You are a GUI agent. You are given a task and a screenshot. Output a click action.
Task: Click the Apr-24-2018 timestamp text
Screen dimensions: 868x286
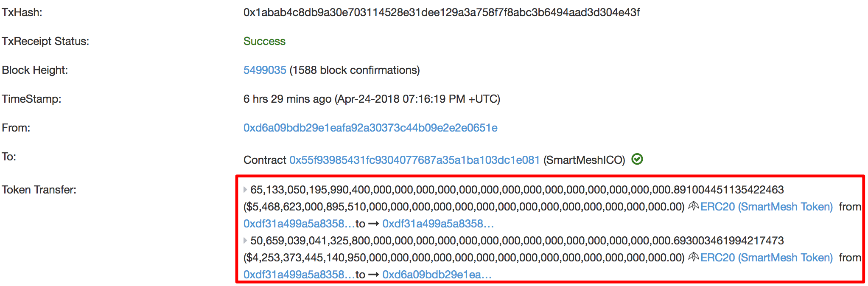point(417,99)
